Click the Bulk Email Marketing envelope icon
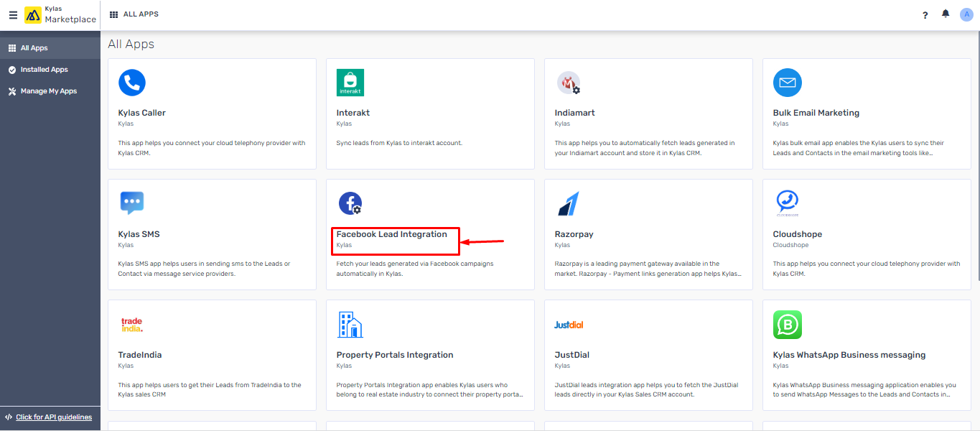 (787, 83)
